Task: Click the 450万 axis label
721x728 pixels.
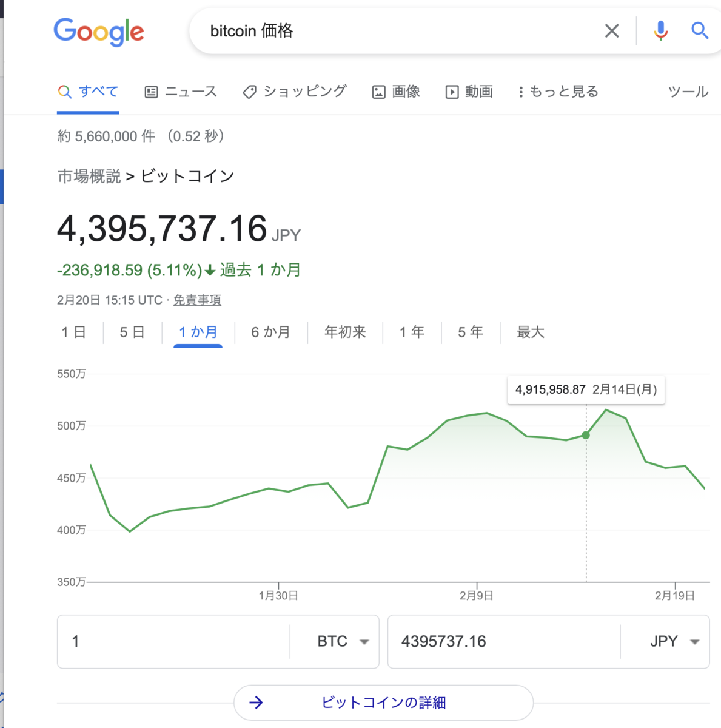Action: click(x=72, y=478)
